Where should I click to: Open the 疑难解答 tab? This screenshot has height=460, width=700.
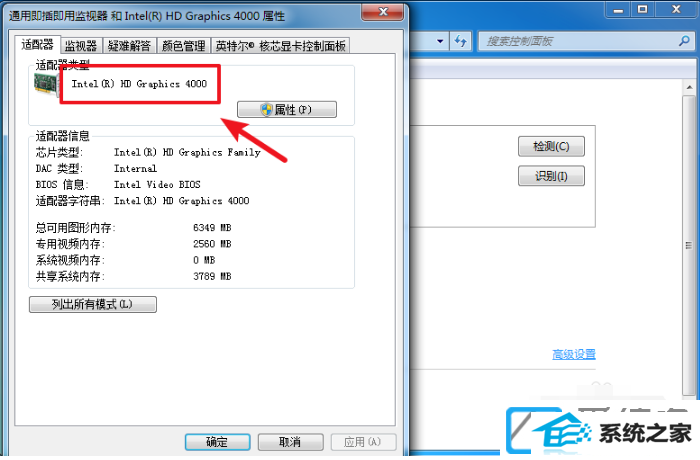[129, 46]
